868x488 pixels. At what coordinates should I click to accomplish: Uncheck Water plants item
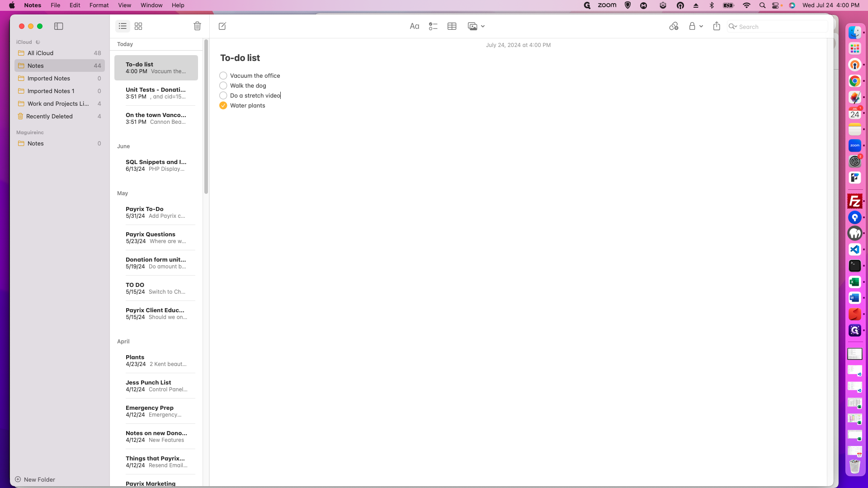[x=223, y=105]
